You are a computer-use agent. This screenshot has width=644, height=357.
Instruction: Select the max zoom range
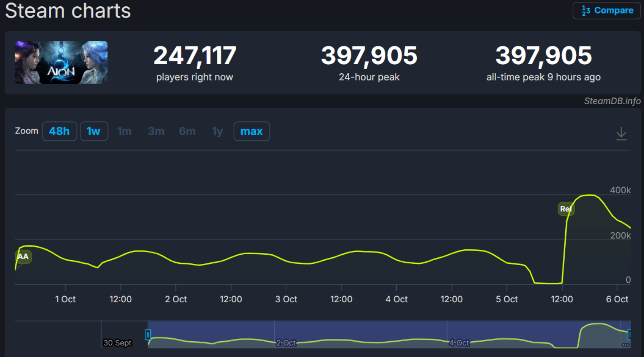(251, 131)
